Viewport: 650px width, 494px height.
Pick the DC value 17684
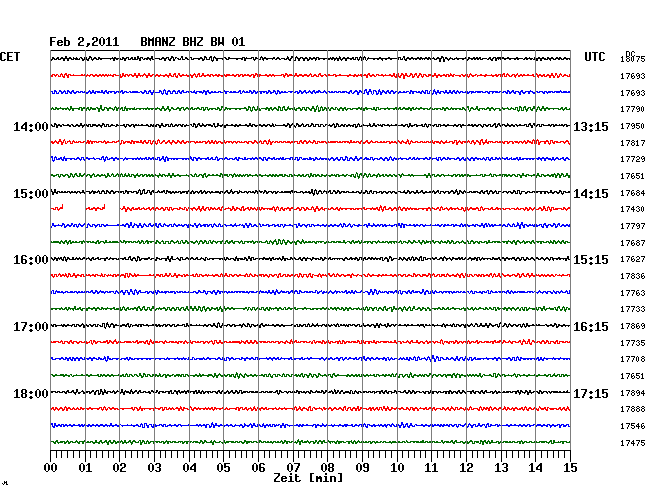(633, 193)
